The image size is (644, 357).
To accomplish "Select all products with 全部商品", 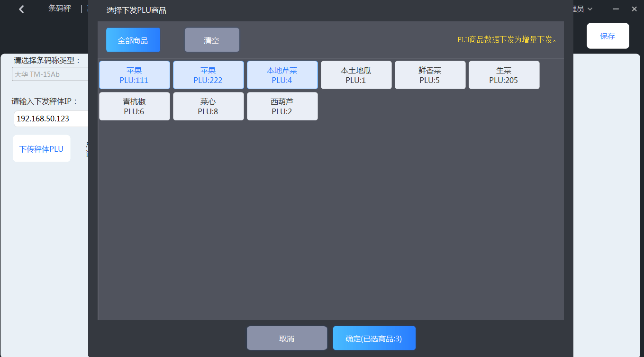I will click(x=133, y=40).
